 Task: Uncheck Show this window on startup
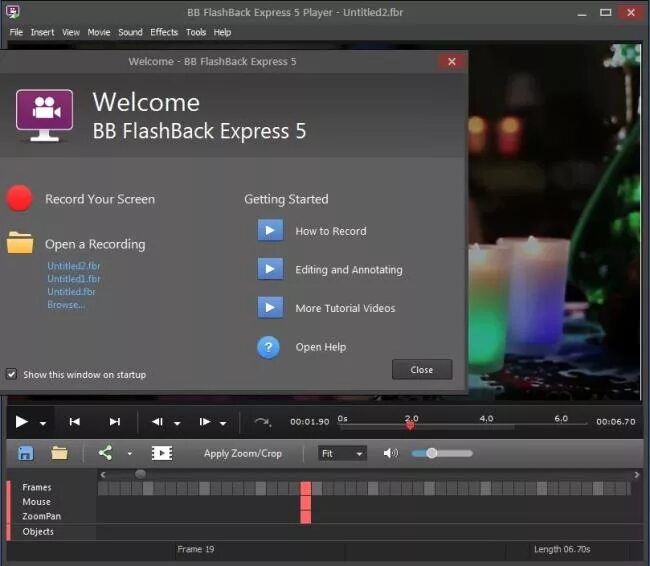coord(12,374)
